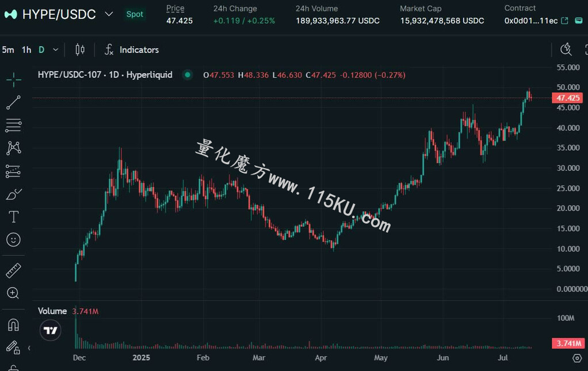Select the D daily timeframe

tap(41, 50)
